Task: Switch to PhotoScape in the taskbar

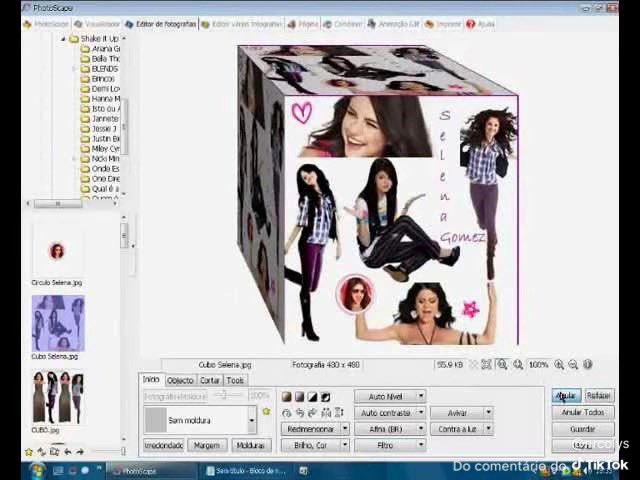Action: click(153, 471)
